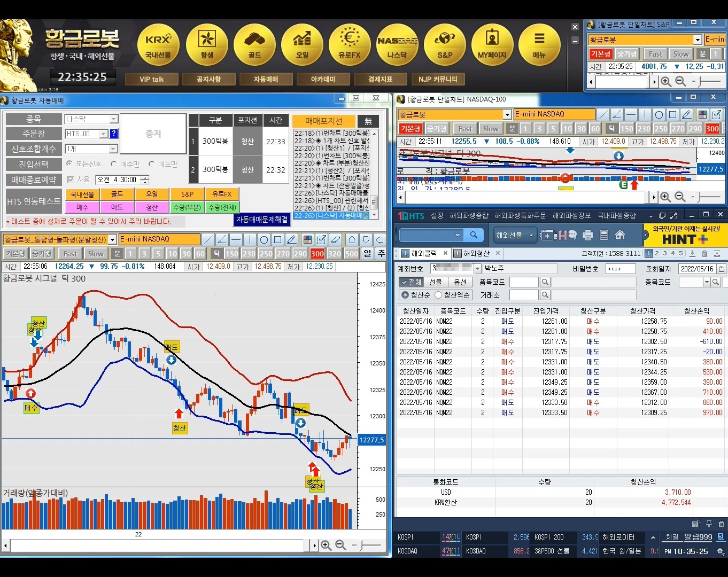Select the eraser tool in main chart toolbar

336,239
